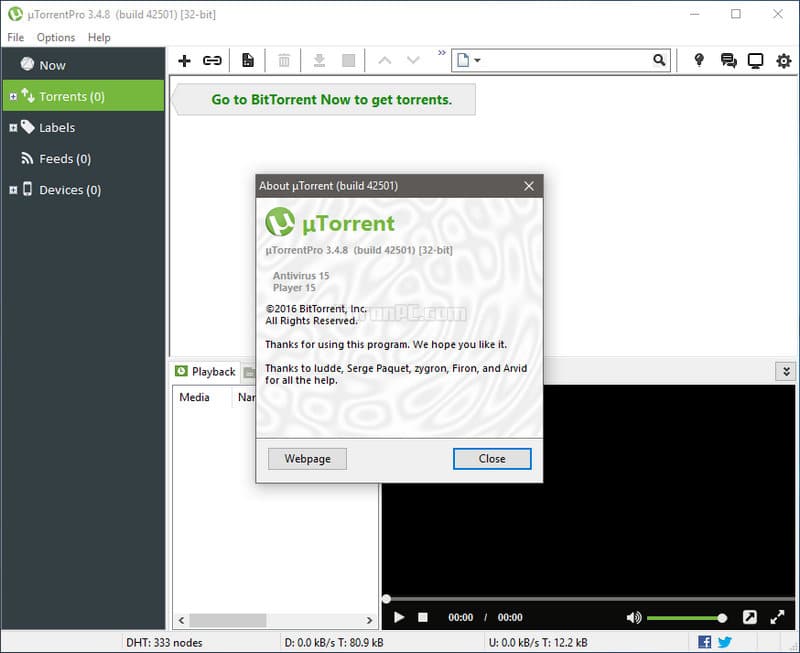The width and height of the screenshot is (800, 653).
Task: Adjust the volume slider
Action: pyautogui.click(x=687, y=617)
